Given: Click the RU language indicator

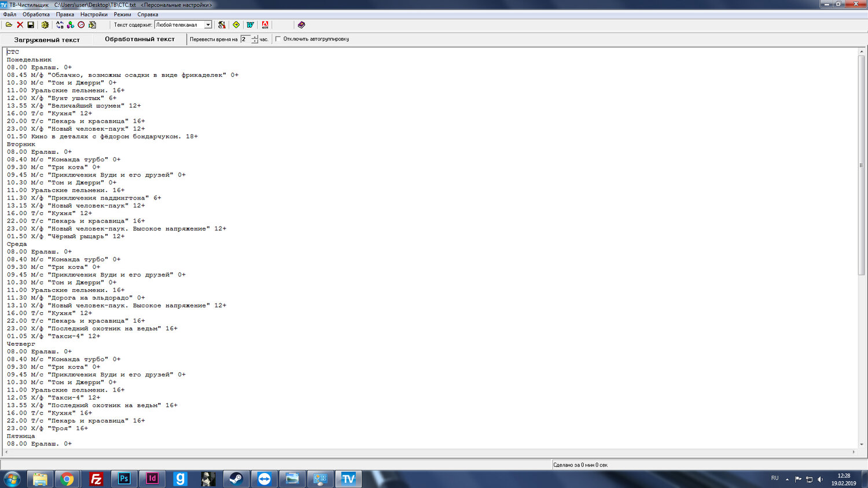Looking at the screenshot, I should (x=775, y=478).
